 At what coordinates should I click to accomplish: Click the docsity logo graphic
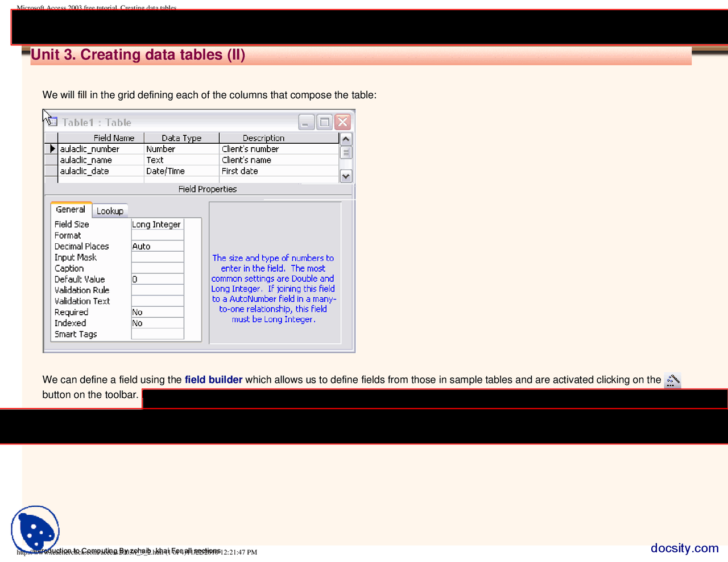[x=35, y=530]
